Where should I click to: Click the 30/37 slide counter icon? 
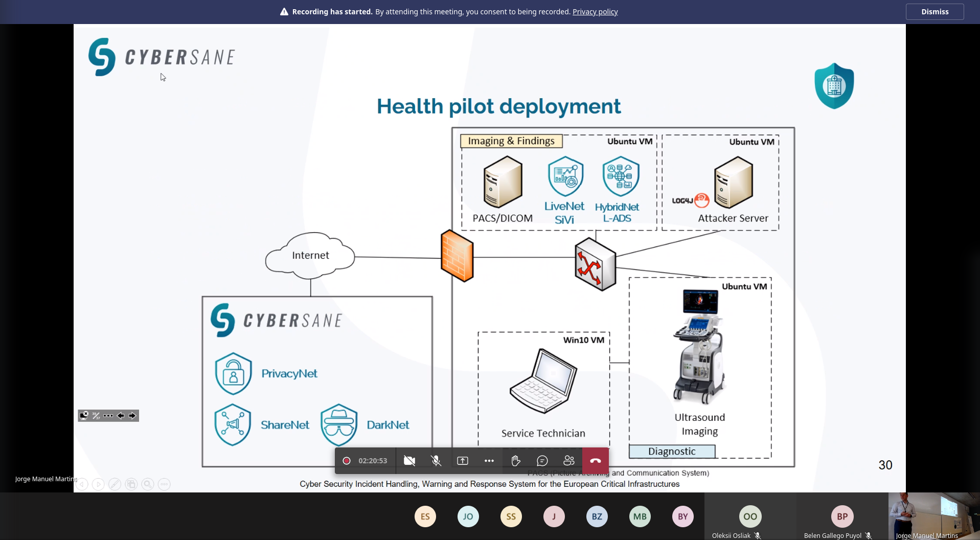[x=96, y=416]
